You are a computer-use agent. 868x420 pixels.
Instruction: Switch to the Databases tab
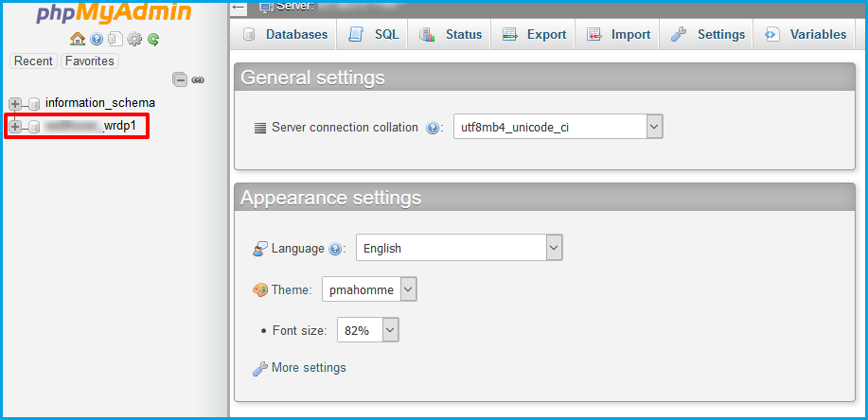[285, 35]
